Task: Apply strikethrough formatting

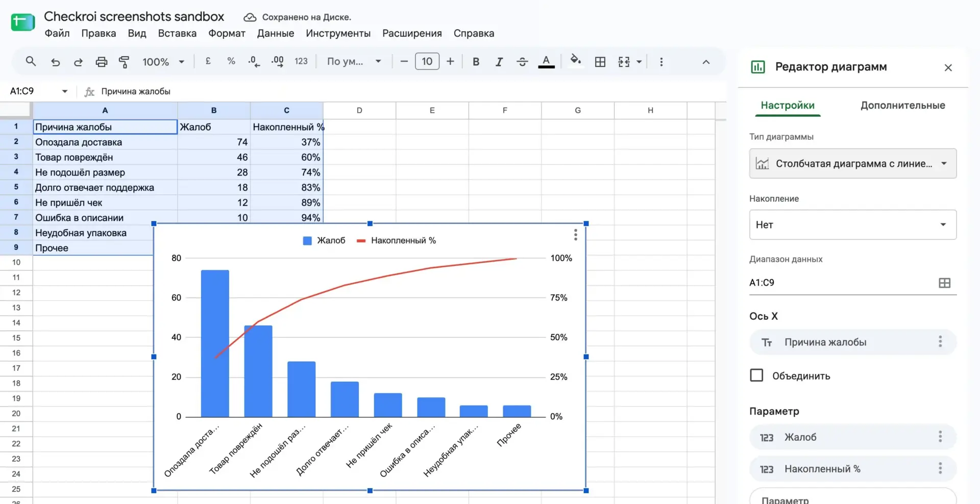Action: 522,62
